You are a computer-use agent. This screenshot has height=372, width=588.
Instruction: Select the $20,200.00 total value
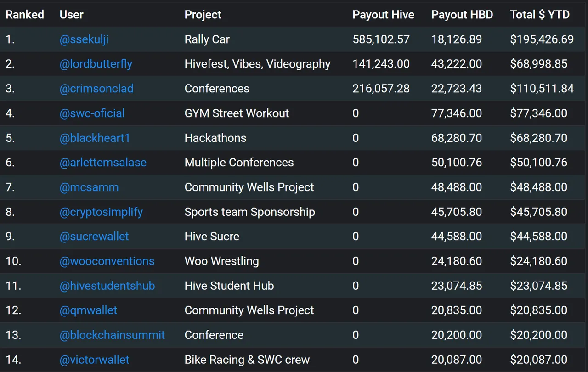click(x=539, y=335)
